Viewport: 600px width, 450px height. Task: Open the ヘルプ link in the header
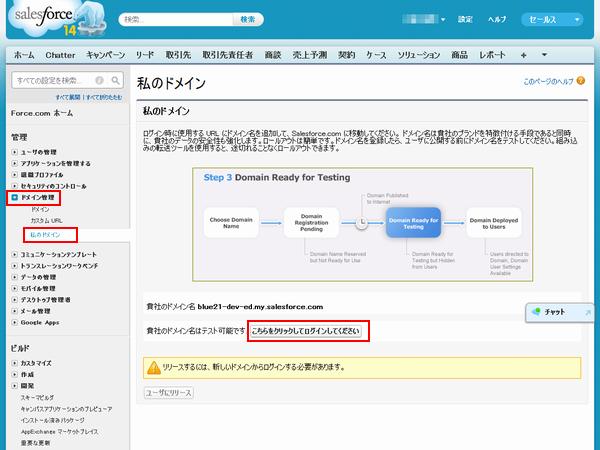[x=497, y=19]
